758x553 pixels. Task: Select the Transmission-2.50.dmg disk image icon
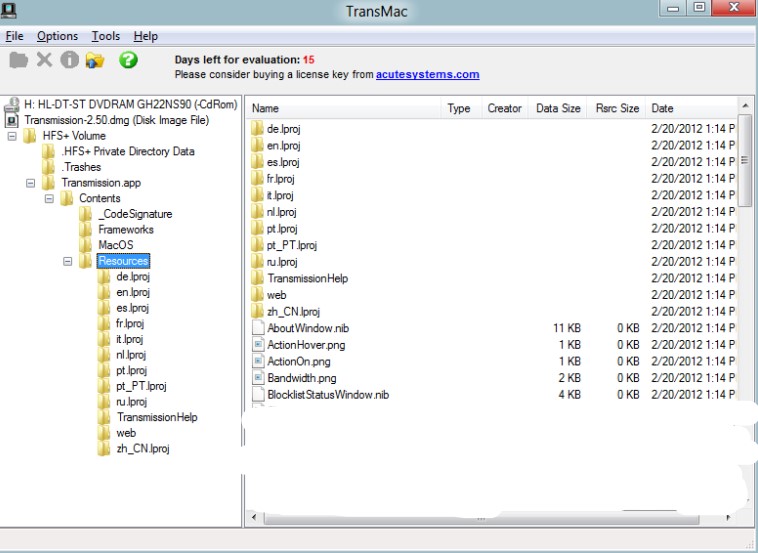(x=13, y=120)
